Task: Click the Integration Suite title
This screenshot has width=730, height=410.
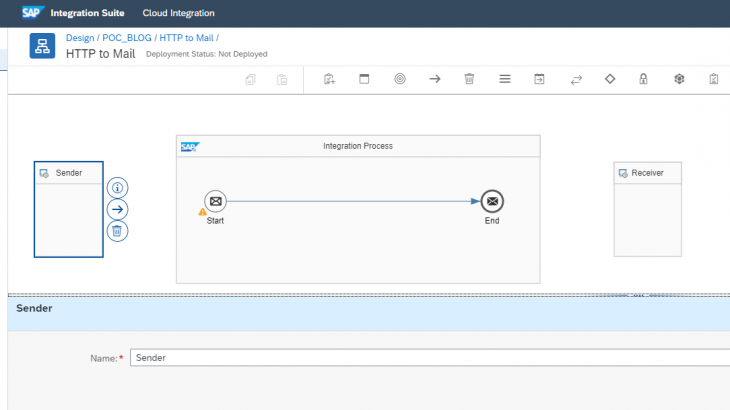Action: 88,13
